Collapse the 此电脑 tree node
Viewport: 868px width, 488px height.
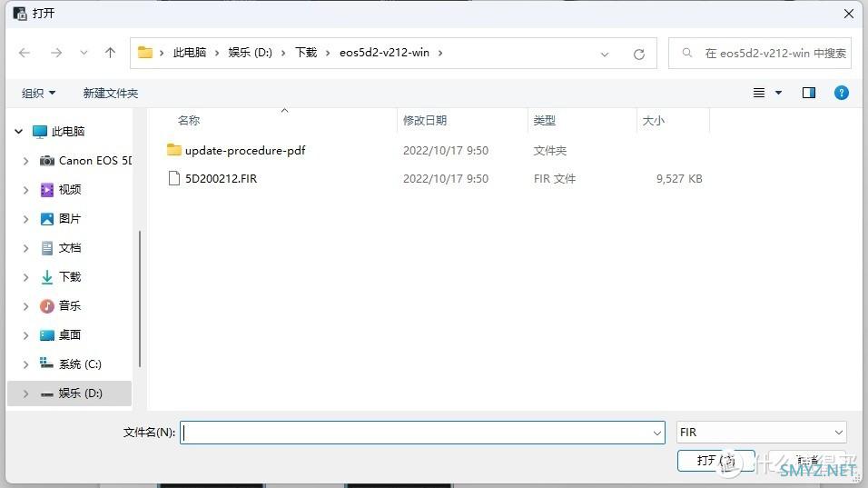(x=19, y=131)
